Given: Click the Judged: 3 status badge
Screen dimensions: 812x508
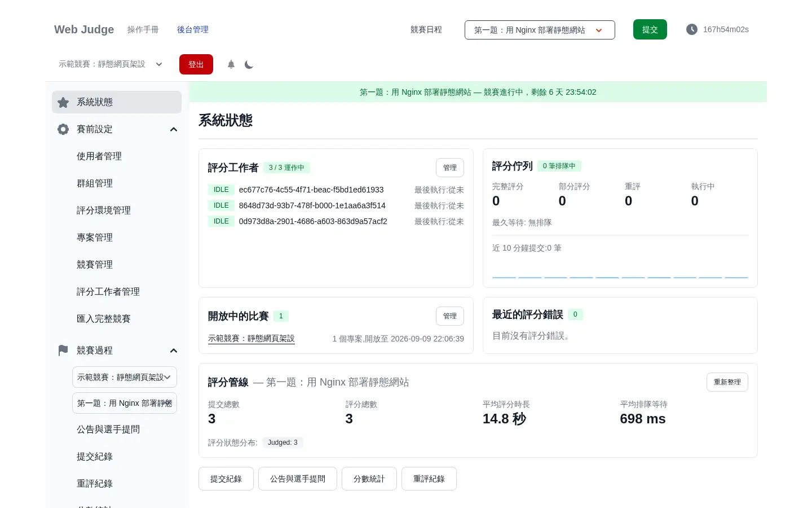Looking at the screenshot, I should point(283,443).
